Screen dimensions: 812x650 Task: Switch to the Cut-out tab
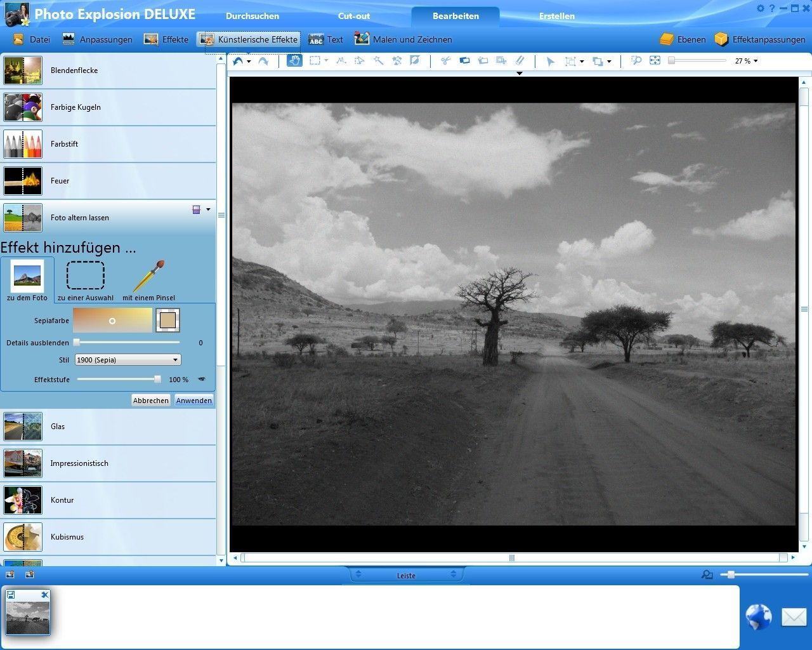tap(354, 16)
